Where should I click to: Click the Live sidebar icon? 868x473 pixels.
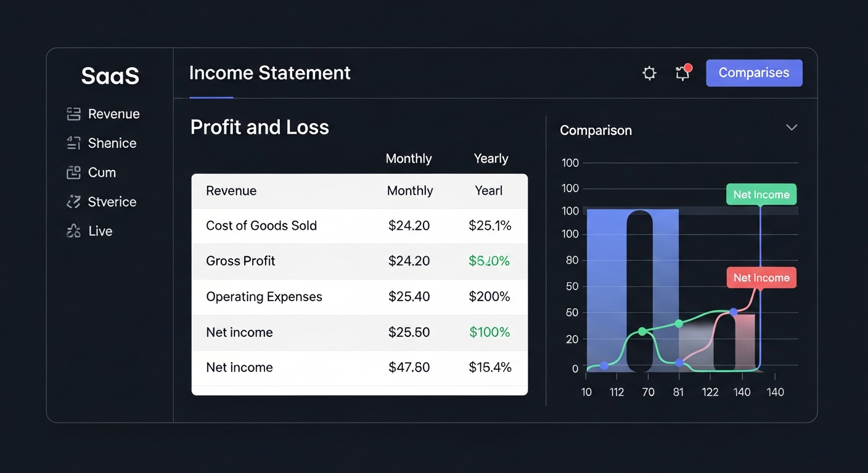[73, 231]
